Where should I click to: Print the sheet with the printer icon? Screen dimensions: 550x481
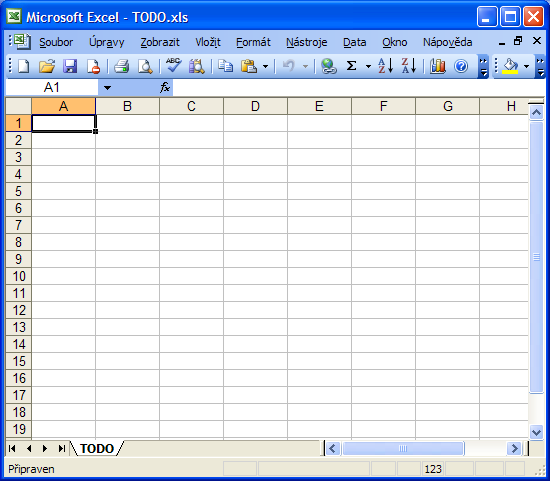pos(121,66)
